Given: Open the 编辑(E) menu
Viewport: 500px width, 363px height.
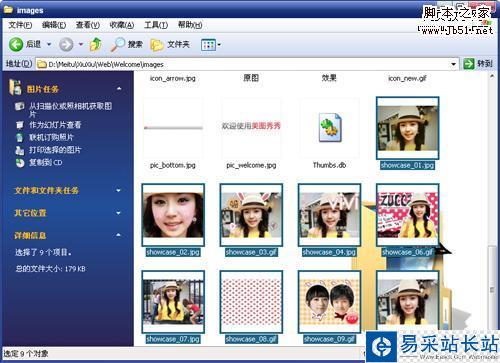Looking at the screenshot, I should click(54, 25).
